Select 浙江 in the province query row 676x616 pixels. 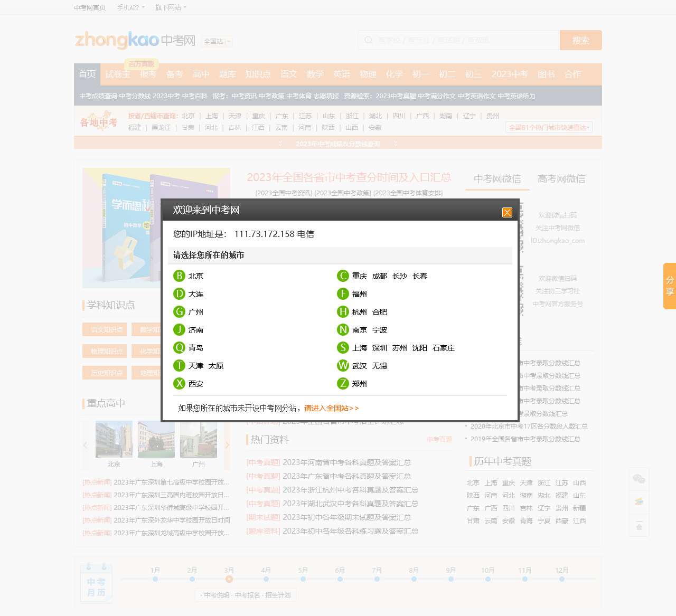(352, 116)
